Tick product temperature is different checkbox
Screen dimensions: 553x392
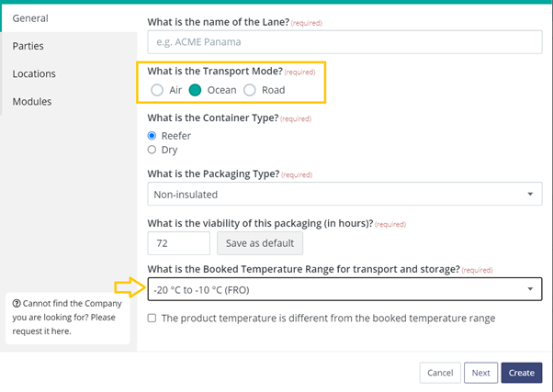152,318
